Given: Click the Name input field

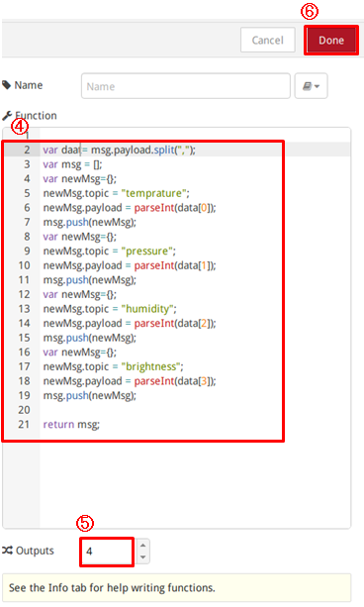Looking at the screenshot, I should tap(186, 86).
